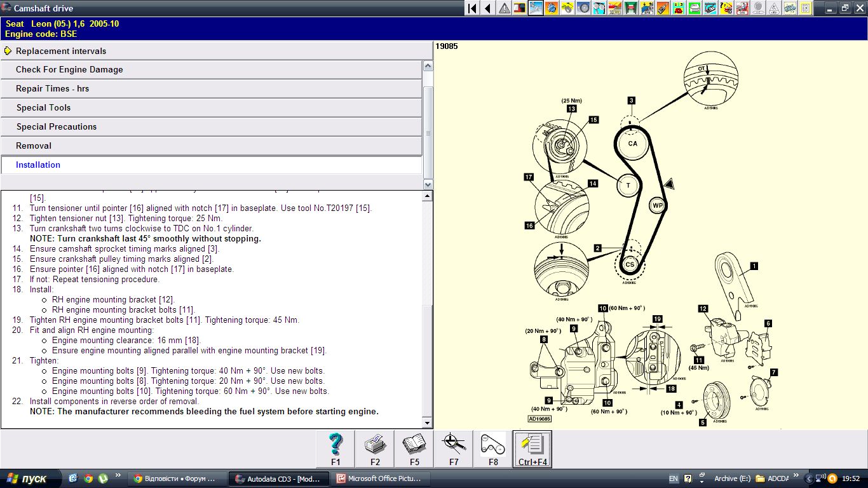Screen dimensions: 868x488
Task: Open the пуск Start button
Action: click(x=31, y=478)
